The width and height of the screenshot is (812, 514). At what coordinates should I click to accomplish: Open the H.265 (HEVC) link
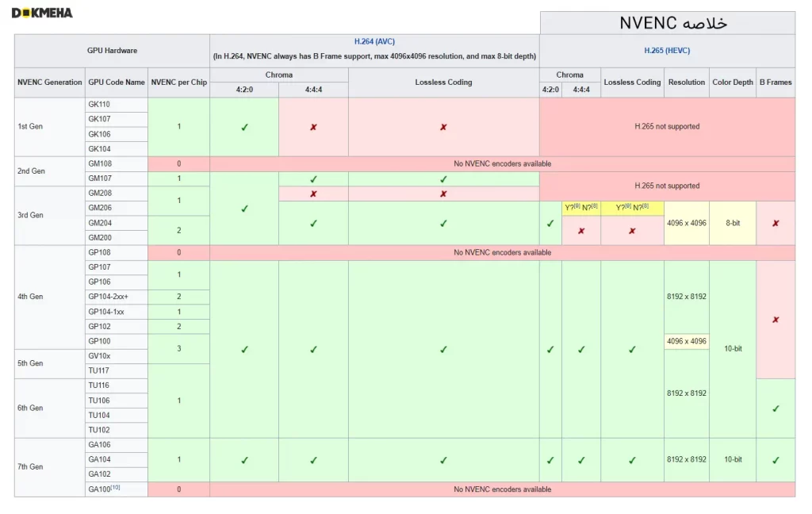(x=667, y=50)
